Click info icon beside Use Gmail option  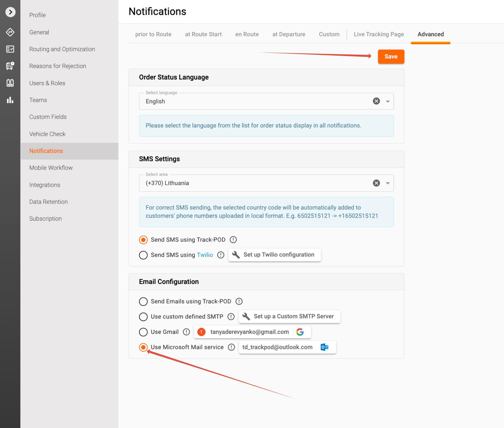[186, 332]
